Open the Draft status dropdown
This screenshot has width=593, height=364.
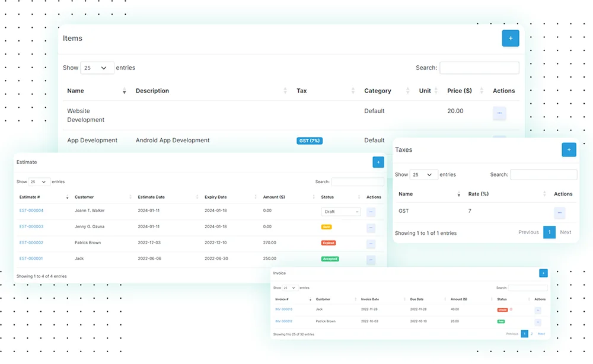[x=341, y=212]
